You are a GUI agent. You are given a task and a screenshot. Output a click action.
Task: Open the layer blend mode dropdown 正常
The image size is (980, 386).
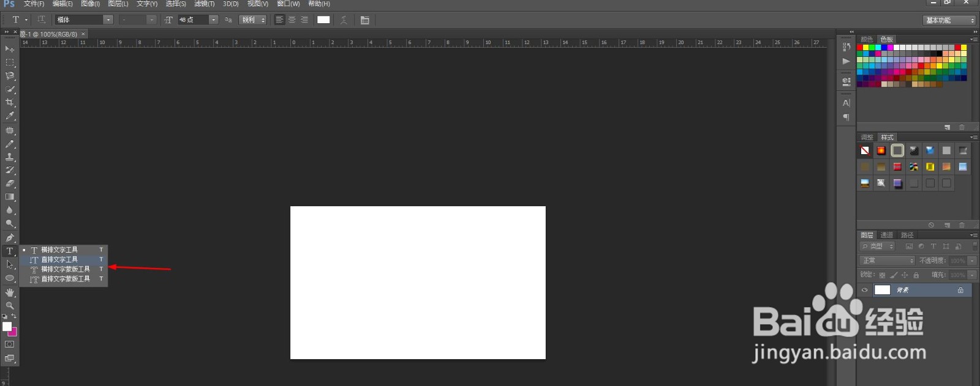(x=888, y=261)
